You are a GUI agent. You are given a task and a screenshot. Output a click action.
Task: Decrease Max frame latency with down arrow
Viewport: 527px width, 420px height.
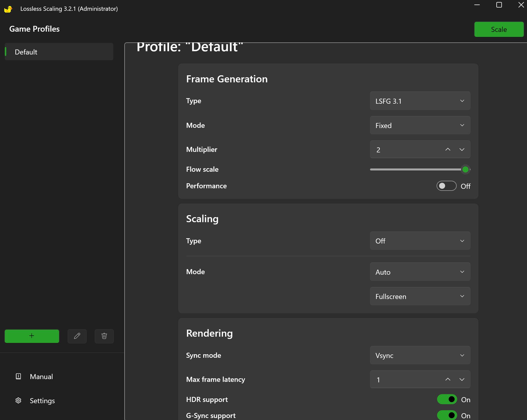point(462,379)
